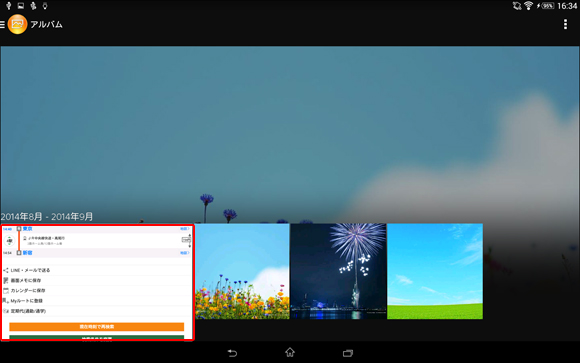This screenshot has height=363, width=580.
Task: Tap the Android back navigation button
Action: click(x=232, y=353)
